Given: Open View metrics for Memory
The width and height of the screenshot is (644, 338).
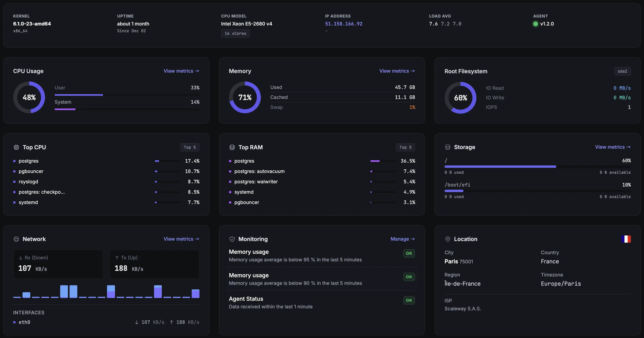Looking at the screenshot, I should pos(397,71).
